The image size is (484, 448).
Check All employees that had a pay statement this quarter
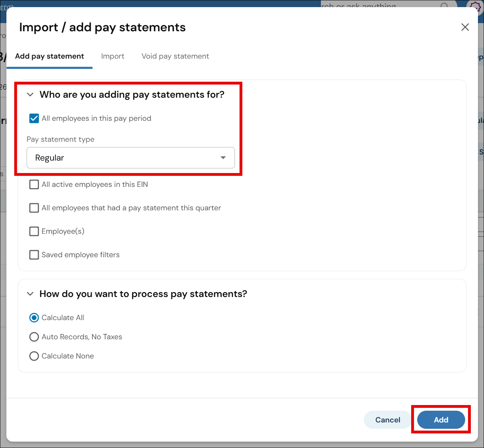34,208
